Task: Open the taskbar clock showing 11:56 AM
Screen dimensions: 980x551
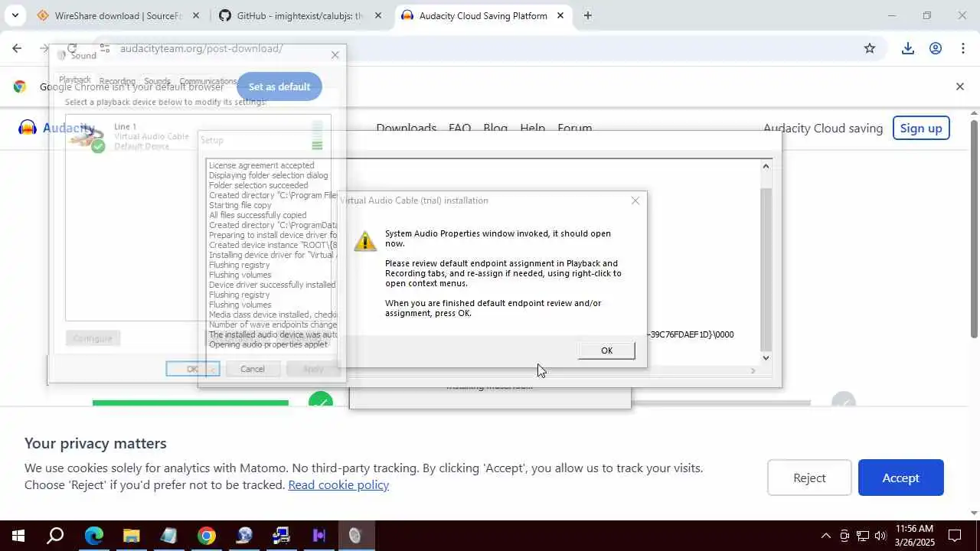Action: (914, 535)
